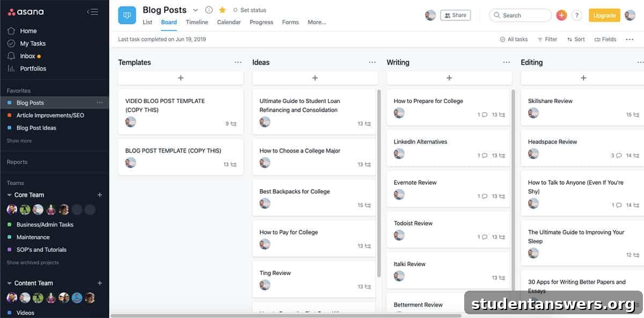Click the Sort button
The height and width of the screenshot is (318, 644).
[576, 39]
